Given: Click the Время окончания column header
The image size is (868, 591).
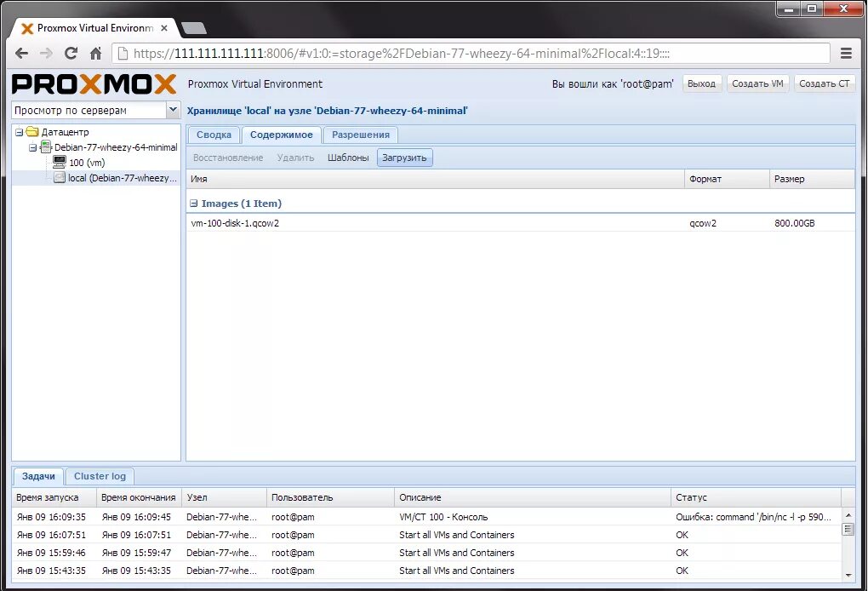Looking at the screenshot, I should (x=139, y=497).
